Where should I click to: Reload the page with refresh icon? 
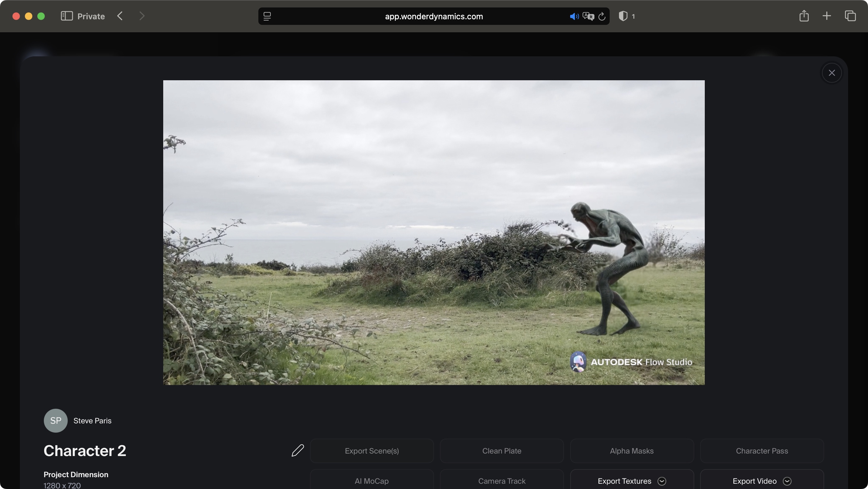(602, 16)
